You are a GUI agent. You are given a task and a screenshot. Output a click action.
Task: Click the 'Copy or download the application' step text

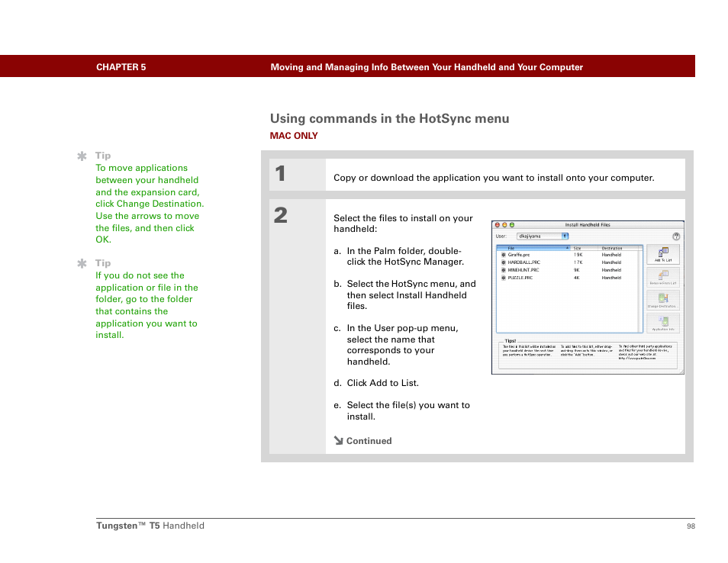pos(494,178)
